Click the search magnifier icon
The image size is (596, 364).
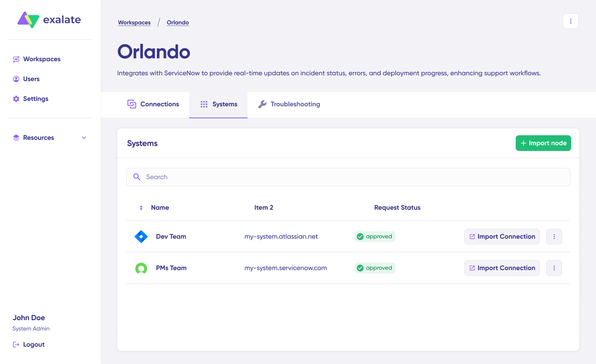[137, 177]
